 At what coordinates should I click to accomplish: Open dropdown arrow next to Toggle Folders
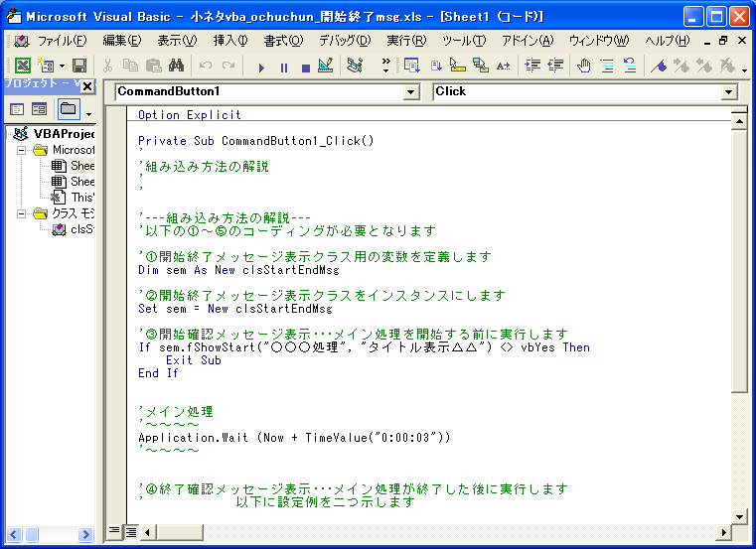(88, 114)
